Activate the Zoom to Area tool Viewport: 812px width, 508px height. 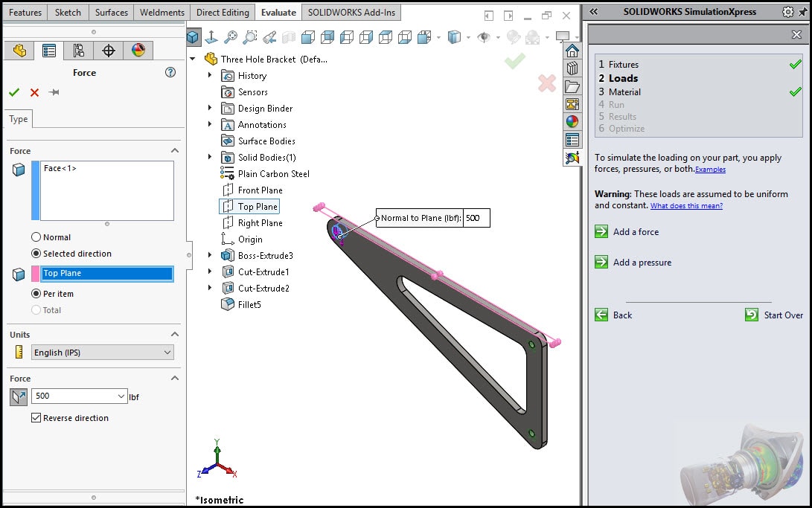tap(250, 36)
